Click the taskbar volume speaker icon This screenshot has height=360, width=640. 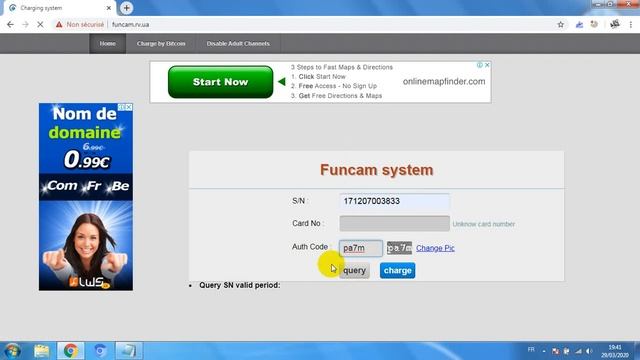(589, 351)
